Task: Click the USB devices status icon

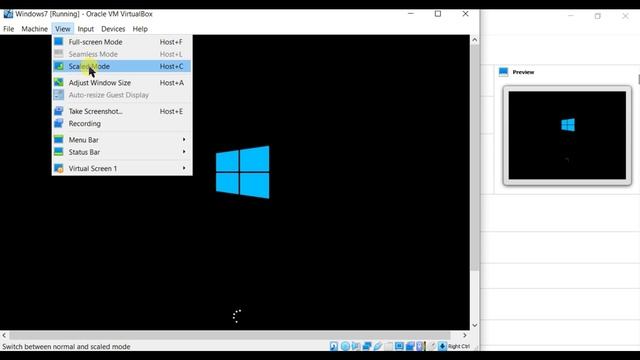Action: [x=378, y=346]
